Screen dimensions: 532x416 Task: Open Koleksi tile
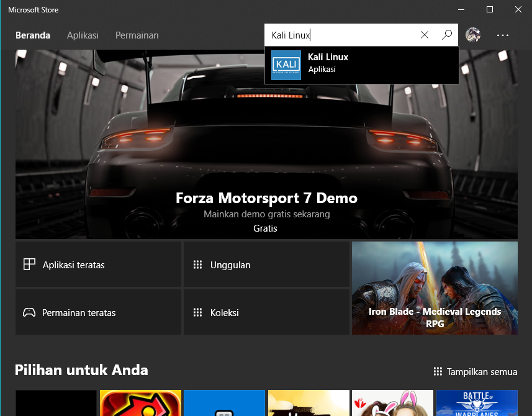[266, 312]
